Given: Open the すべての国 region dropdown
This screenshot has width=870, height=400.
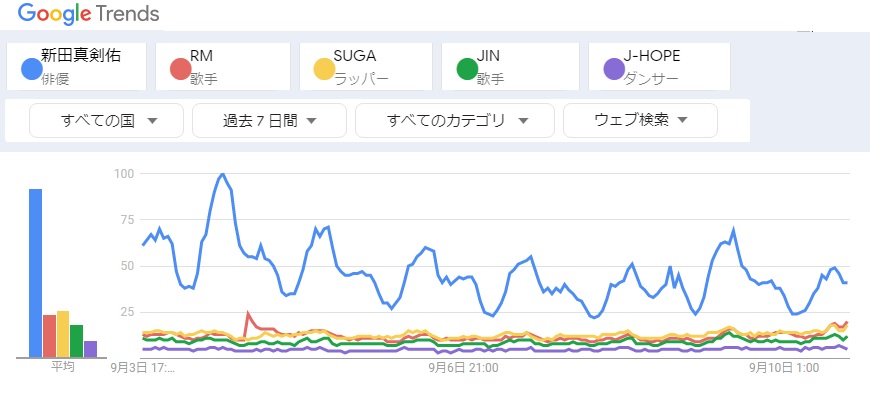Looking at the screenshot, I should coord(108,121).
